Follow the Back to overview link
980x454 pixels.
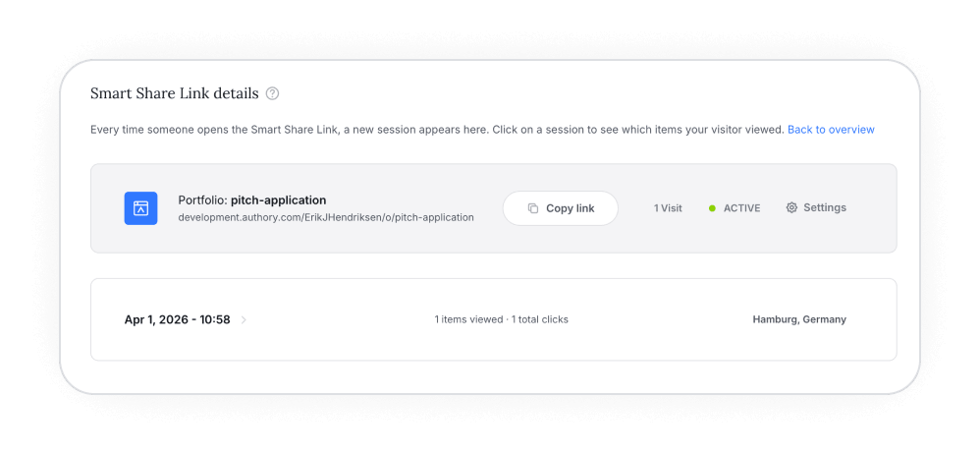[830, 130]
